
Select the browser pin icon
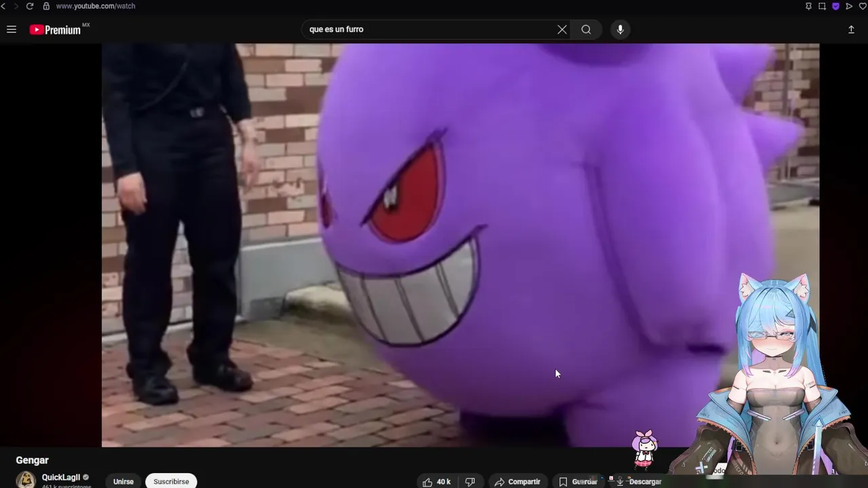808,6
